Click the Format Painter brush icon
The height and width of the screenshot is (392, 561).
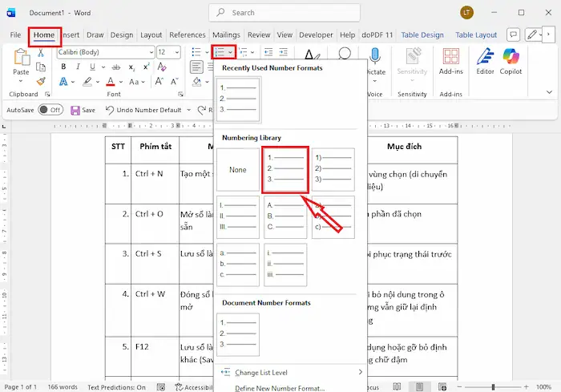point(43,79)
